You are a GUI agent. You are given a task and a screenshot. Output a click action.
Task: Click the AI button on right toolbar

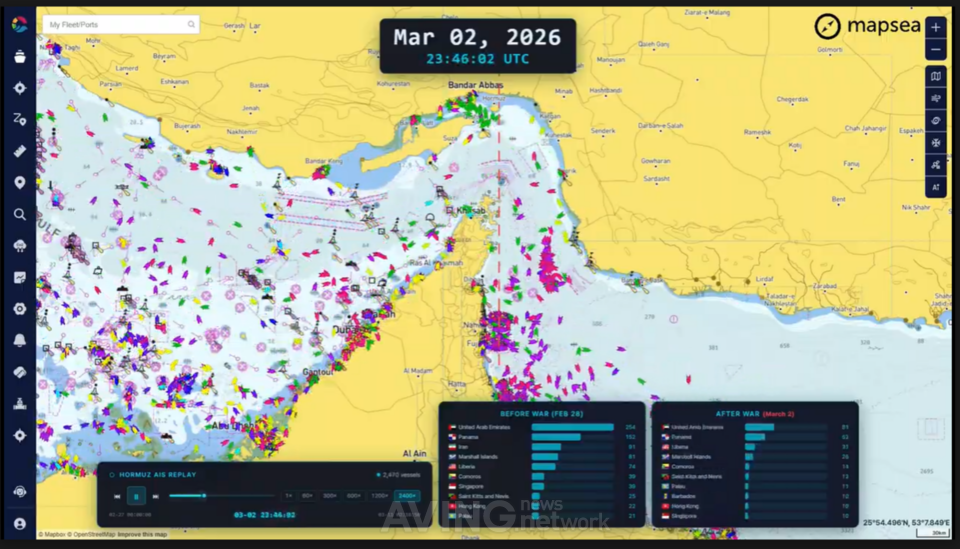[936, 187]
